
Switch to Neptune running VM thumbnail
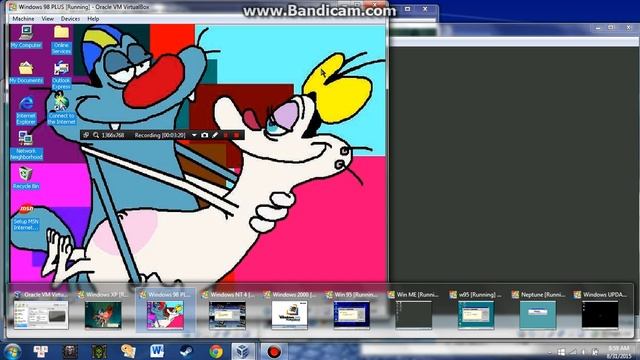tap(538, 311)
